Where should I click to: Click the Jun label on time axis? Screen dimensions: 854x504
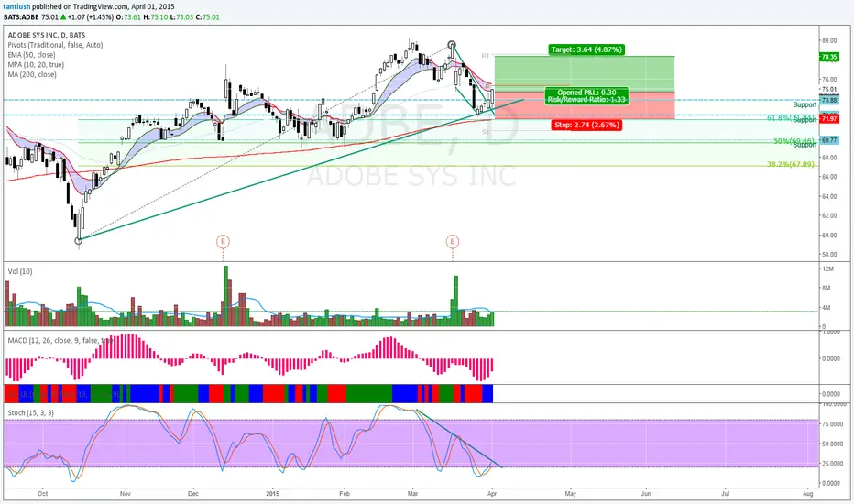[x=646, y=494]
